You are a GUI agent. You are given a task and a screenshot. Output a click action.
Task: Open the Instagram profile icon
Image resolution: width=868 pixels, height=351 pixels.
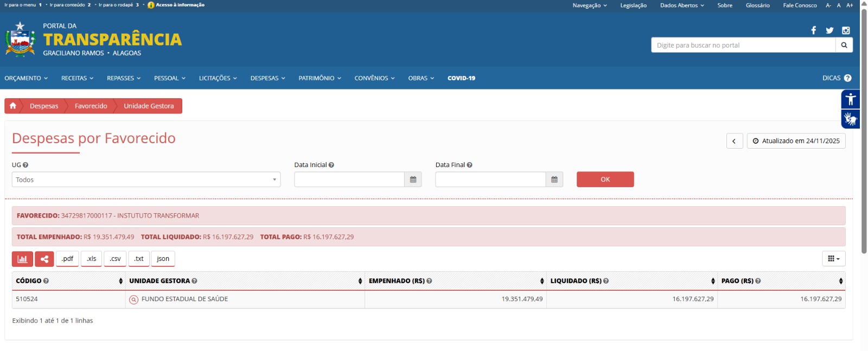click(x=846, y=30)
